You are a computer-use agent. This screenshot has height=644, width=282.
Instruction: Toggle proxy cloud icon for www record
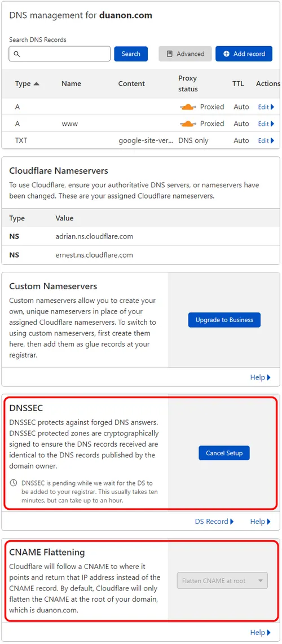[188, 123]
